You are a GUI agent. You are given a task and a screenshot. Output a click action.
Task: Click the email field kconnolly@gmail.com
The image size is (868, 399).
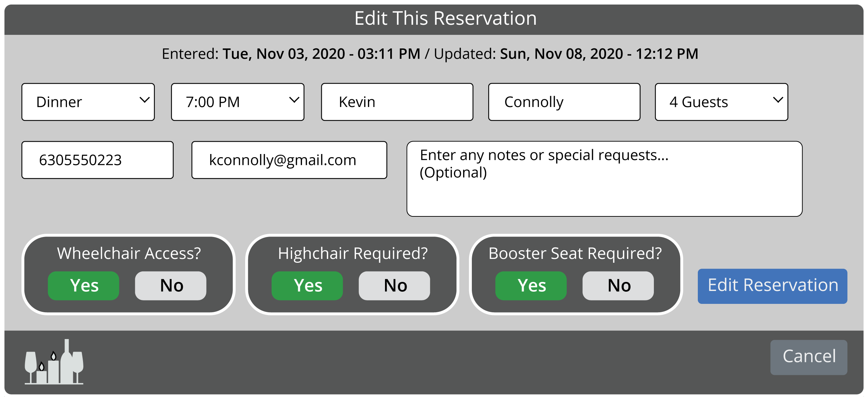(289, 160)
